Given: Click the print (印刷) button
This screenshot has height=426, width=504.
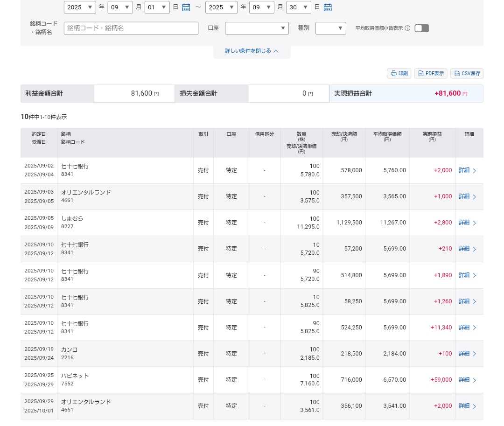Looking at the screenshot, I should [x=399, y=74].
